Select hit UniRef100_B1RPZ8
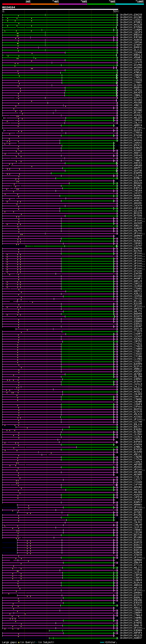 click(x=131, y=542)
